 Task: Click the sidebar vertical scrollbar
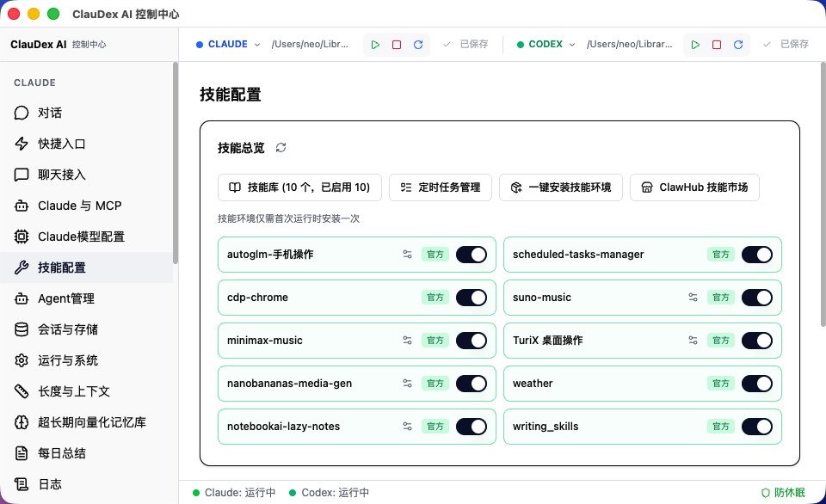point(176,163)
